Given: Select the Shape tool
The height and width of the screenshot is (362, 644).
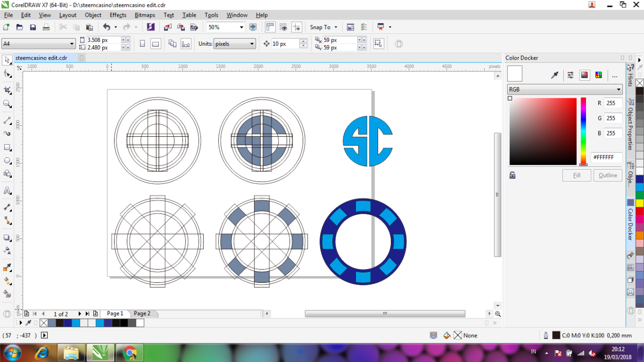Looking at the screenshot, I should 7,74.
